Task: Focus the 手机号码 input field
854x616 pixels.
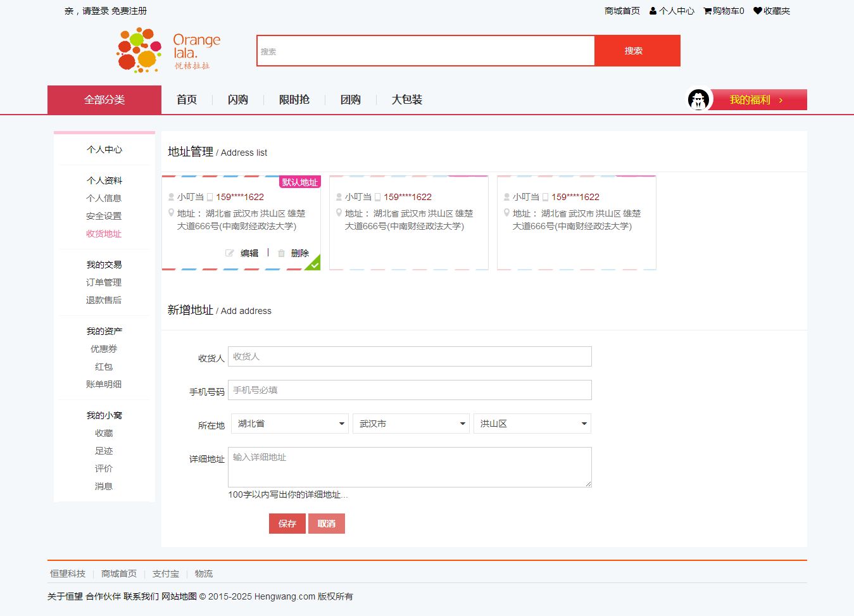Action: point(410,390)
